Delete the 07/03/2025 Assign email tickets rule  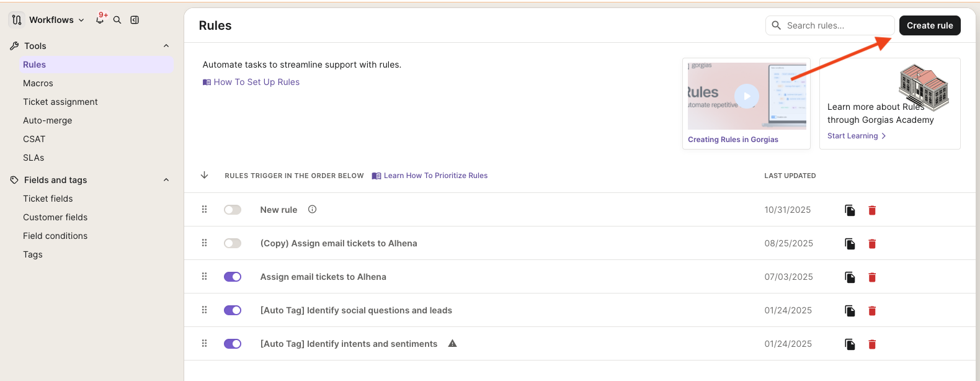(x=872, y=277)
